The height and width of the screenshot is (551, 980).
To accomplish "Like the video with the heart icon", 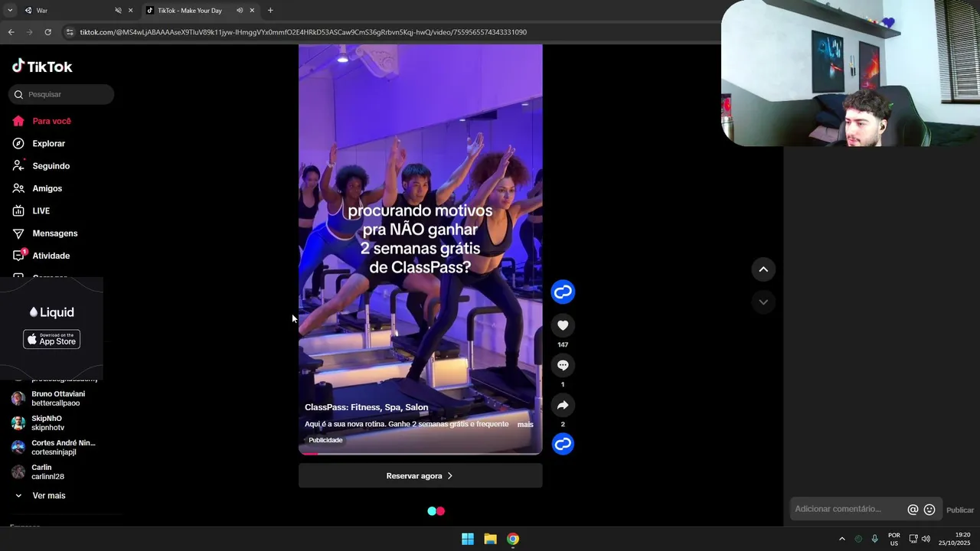I will 563,325.
